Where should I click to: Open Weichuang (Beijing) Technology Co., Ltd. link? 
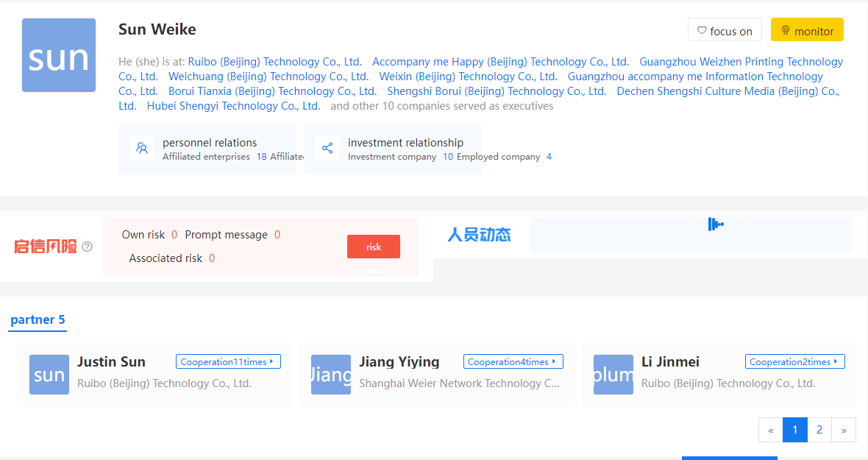pos(268,77)
